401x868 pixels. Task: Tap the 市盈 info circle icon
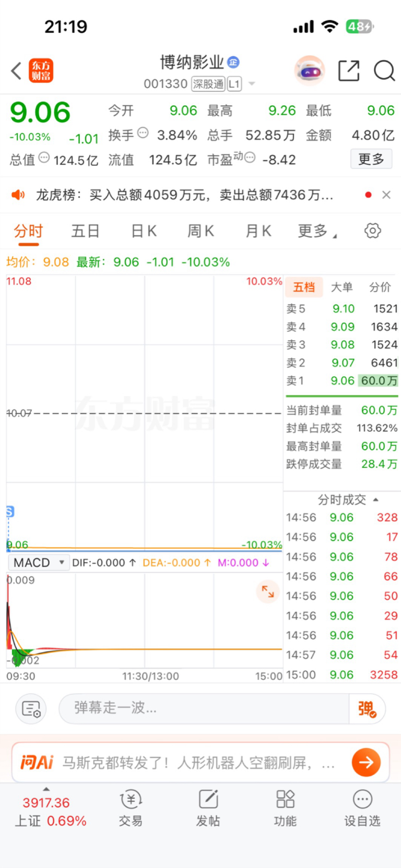[x=250, y=157]
